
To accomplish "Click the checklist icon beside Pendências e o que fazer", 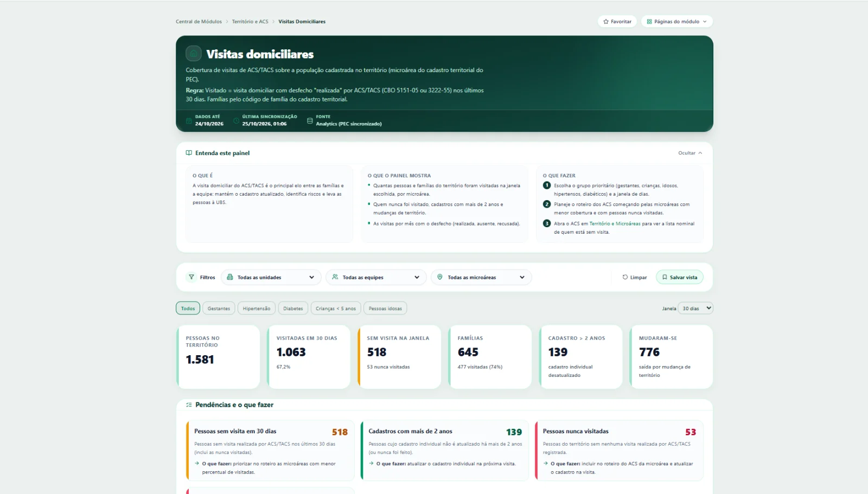I will point(189,405).
